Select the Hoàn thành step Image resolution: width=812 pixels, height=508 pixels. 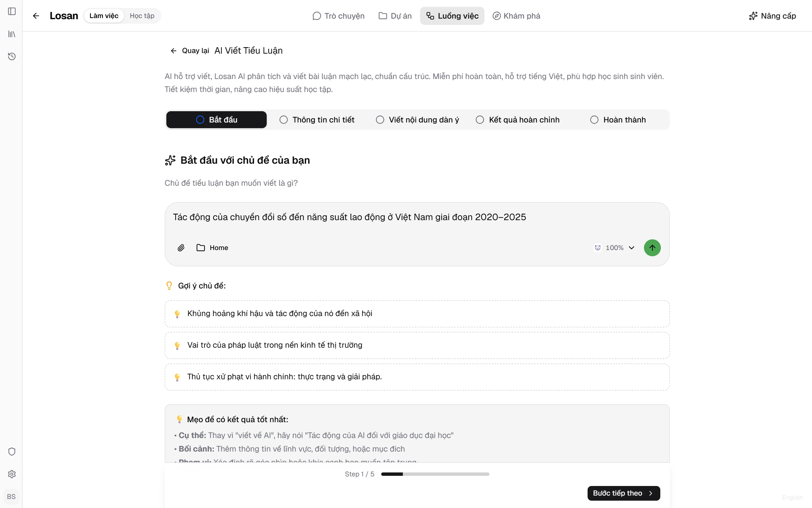click(618, 120)
